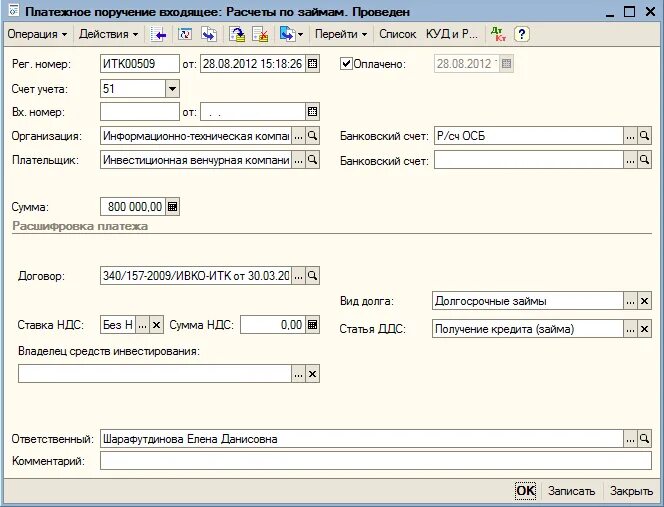Click the Список toolbar item
The width and height of the screenshot is (664, 507).
pyautogui.click(x=397, y=34)
